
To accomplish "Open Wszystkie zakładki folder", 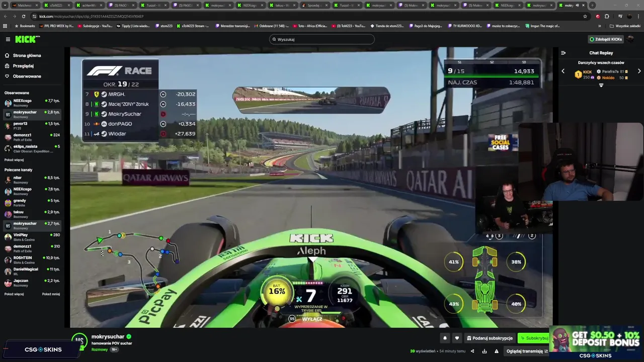I will [625, 26].
